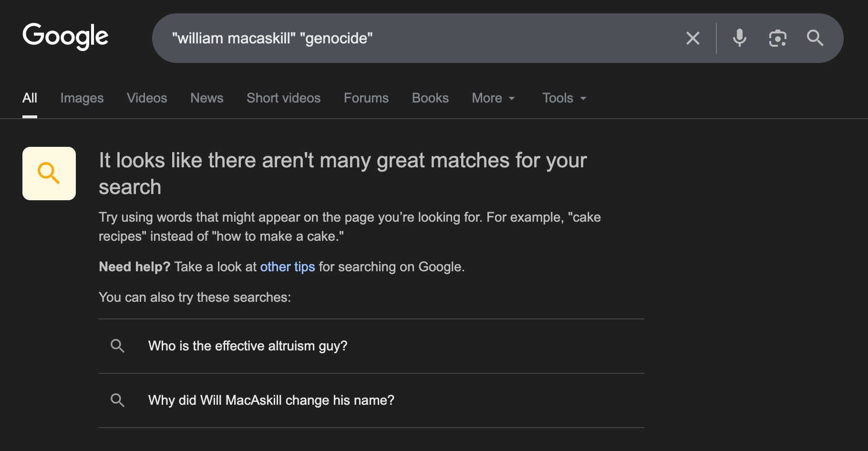Switch to the Forums tab
Viewport: 868px width, 451px height.
[366, 98]
